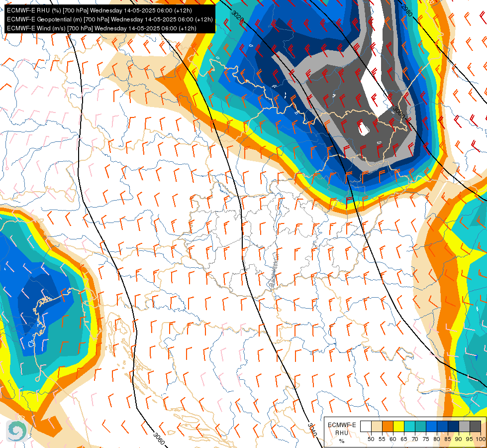Click the ECMWF-E Wind title line
Viewport: 487px width, 448px height.
(101, 28)
